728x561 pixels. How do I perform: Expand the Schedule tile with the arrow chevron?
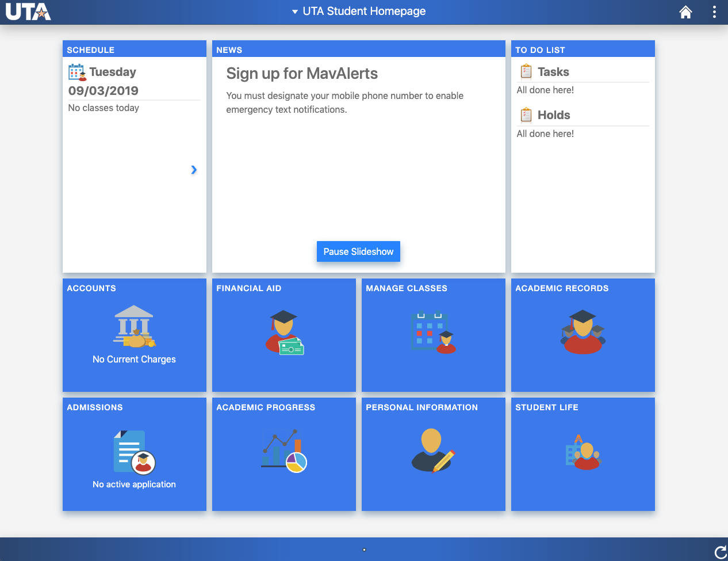(194, 170)
